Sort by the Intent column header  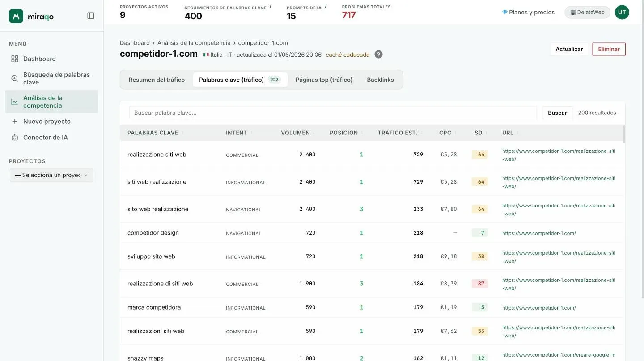tap(239, 133)
